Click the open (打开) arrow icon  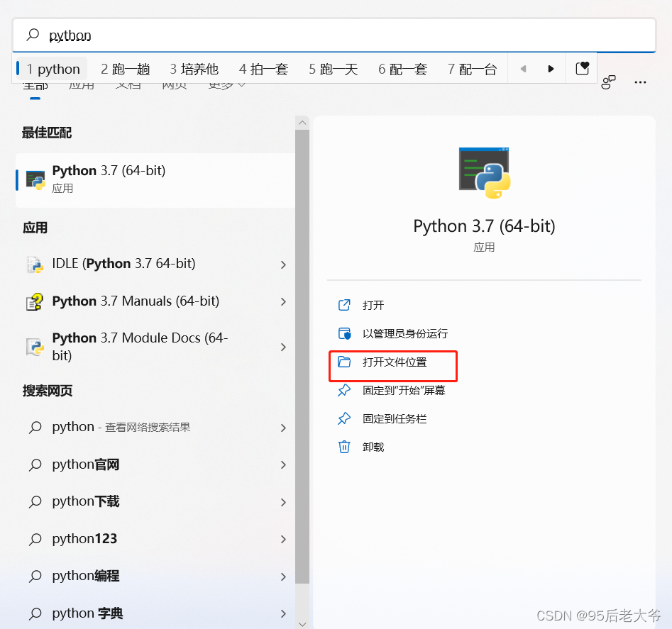click(344, 305)
